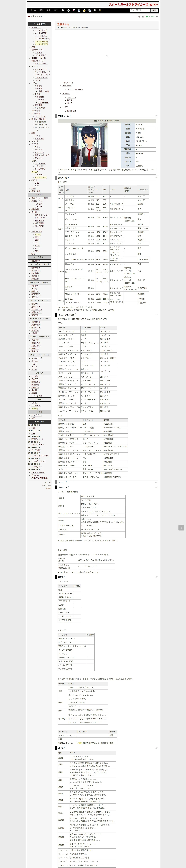Open the スクールガールストライカーズ Wiki* site title
Viewport: 186px width, 868px height.
pos(133,5)
